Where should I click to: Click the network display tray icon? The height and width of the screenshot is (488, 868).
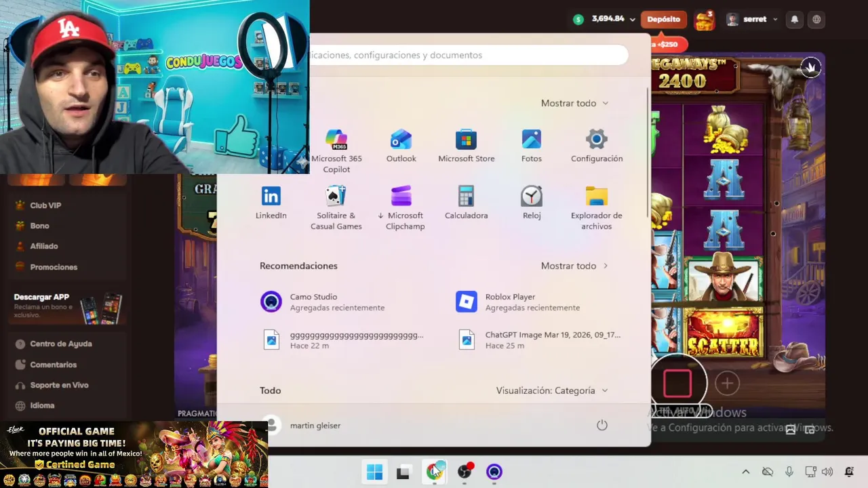pyautogui.click(x=810, y=472)
